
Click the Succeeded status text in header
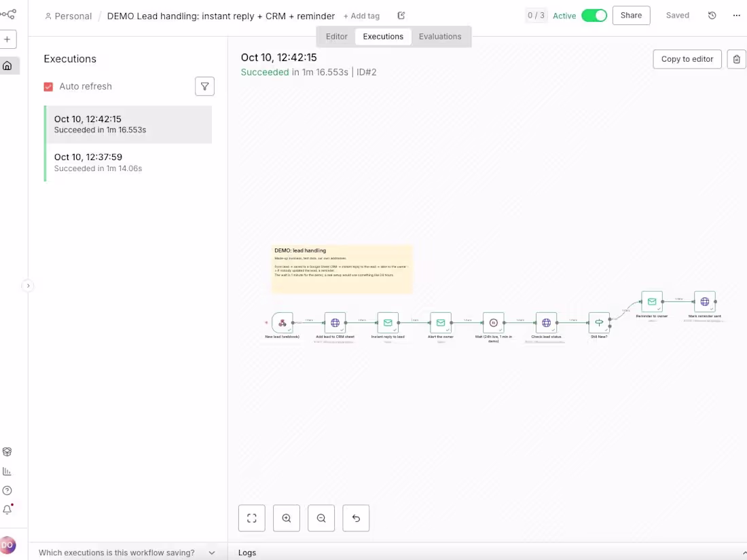point(264,73)
